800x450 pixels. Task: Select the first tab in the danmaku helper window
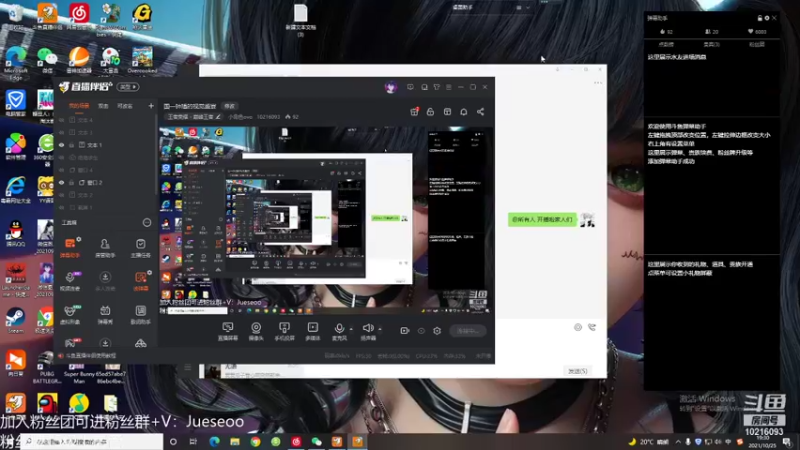tap(666, 44)
